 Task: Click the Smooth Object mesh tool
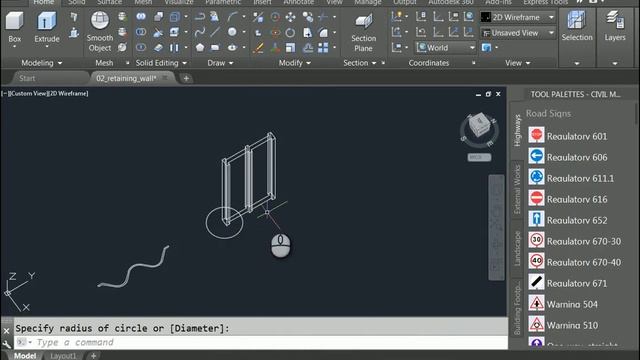[x=100, y=32]
